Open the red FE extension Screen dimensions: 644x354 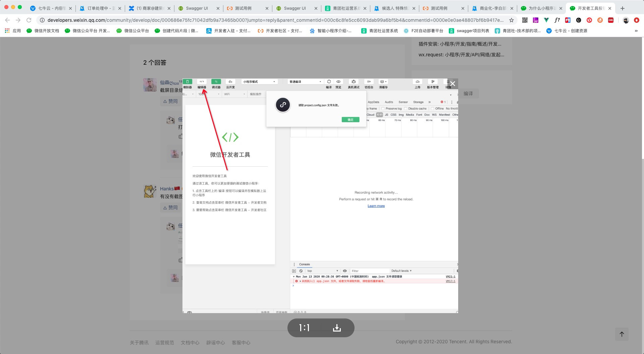point(568,20)
